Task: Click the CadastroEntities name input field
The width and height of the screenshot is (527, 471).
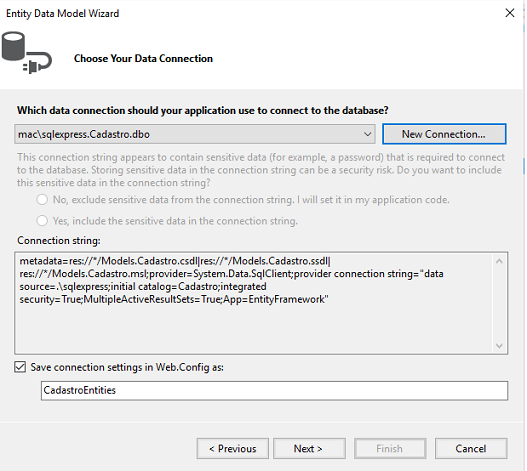Action: 274,390
